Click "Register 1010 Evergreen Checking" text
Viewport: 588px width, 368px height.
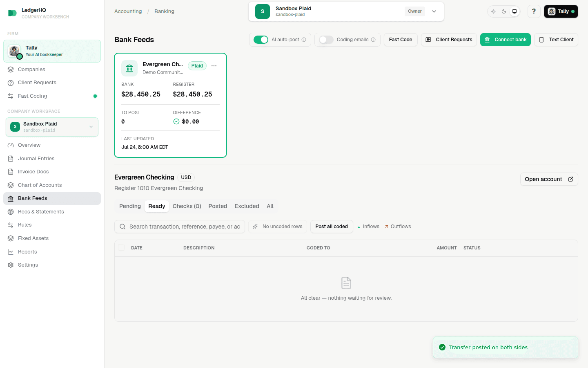point(159,188)
